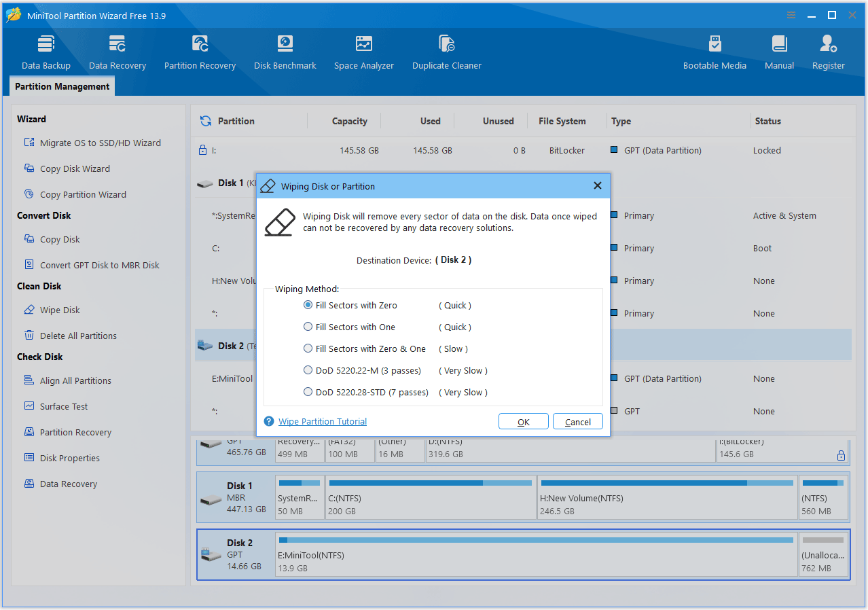Open the Manual
The image size is (868, 610).
click(x=779, y=53)
